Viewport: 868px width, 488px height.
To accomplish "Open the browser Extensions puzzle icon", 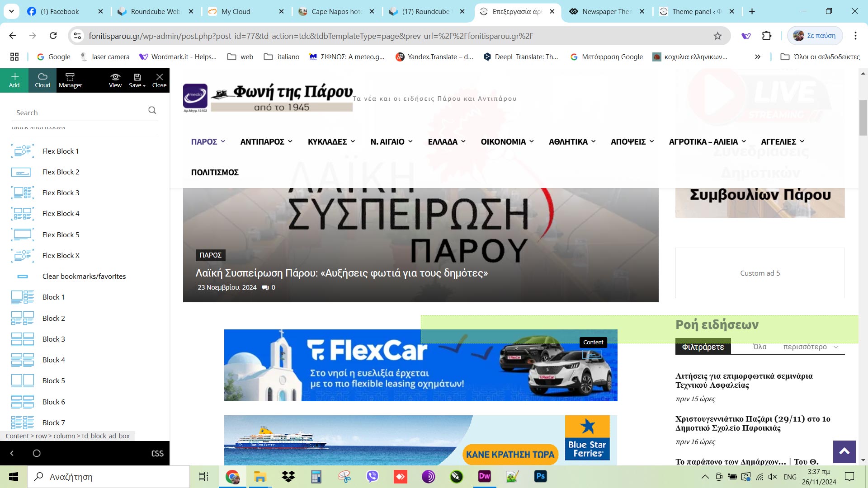I will click(767, 36).
